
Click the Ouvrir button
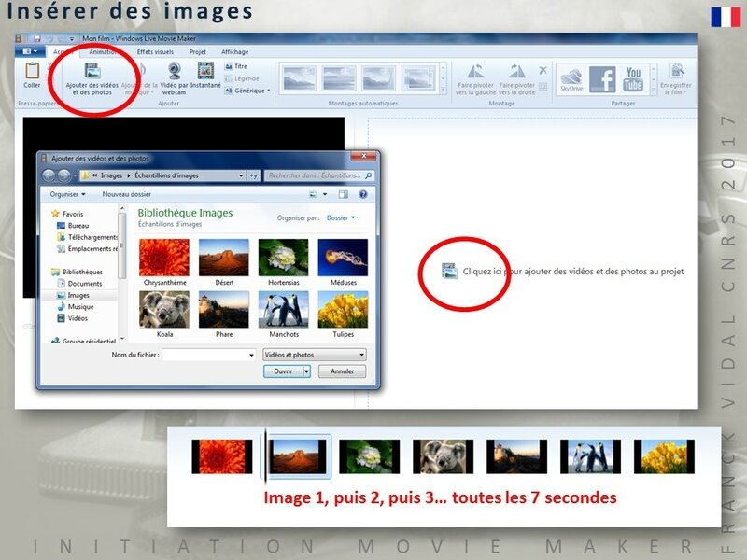point(283,371)
